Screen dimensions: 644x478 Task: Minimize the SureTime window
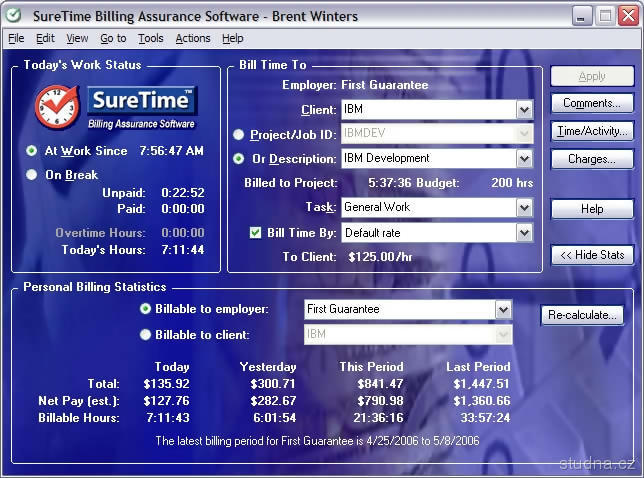[x=582, y=16]
